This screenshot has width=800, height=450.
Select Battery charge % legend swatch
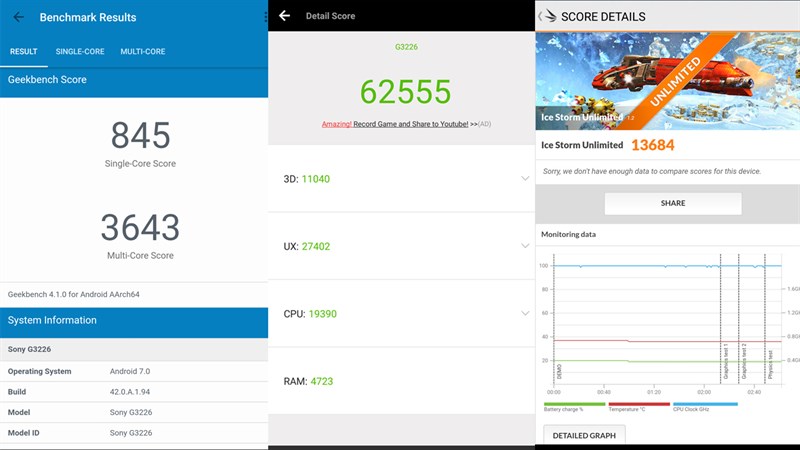point(574,404)
